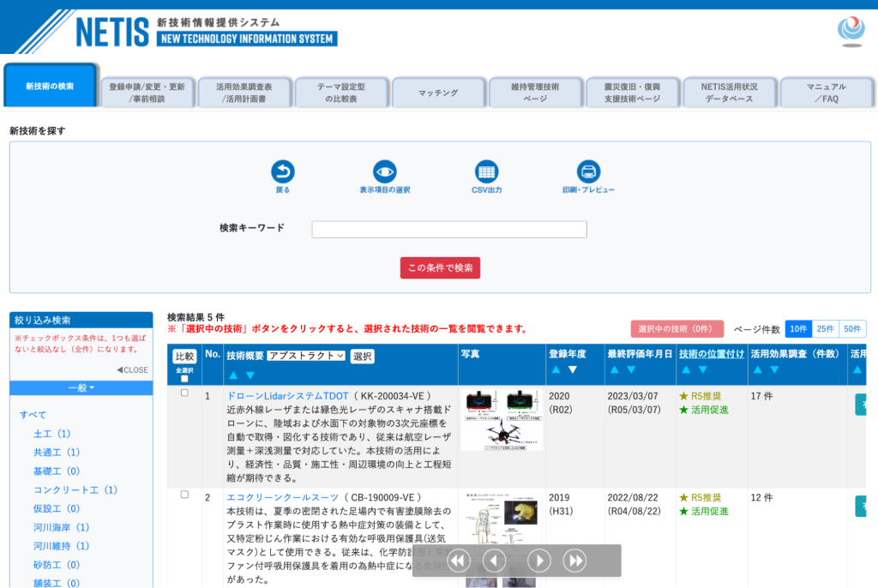This screenshot has width=878, height=588.
Task: Click the 戻る back arrow icon
Action: tap(283, 171)
